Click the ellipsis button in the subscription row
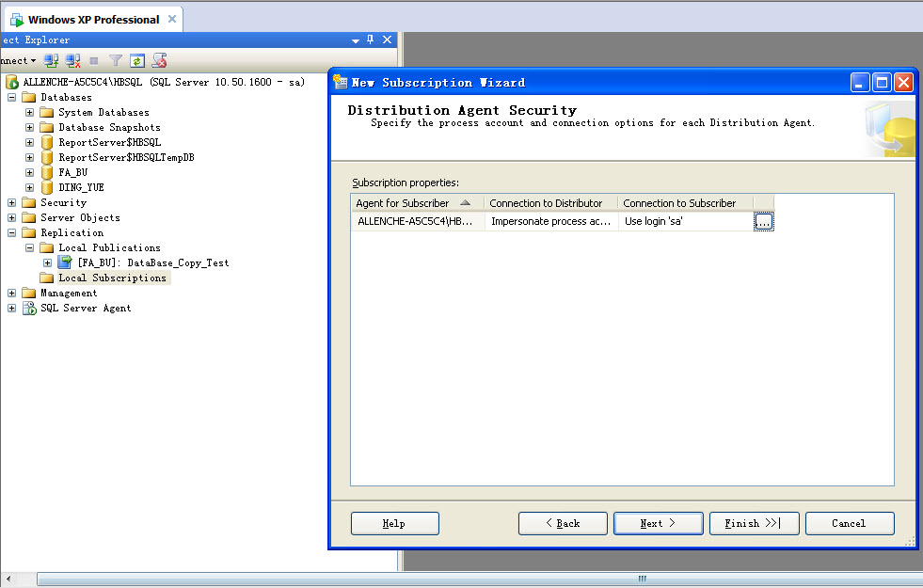 coord(763,222)
